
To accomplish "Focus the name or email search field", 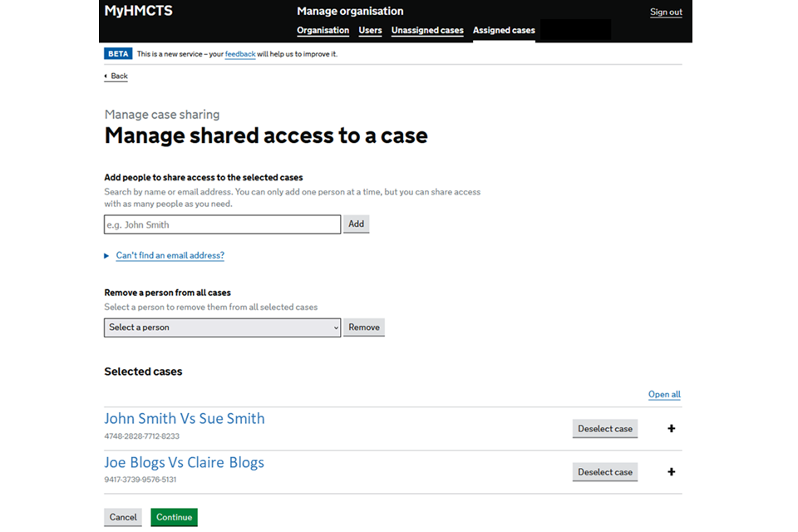I will pos(222,224).
